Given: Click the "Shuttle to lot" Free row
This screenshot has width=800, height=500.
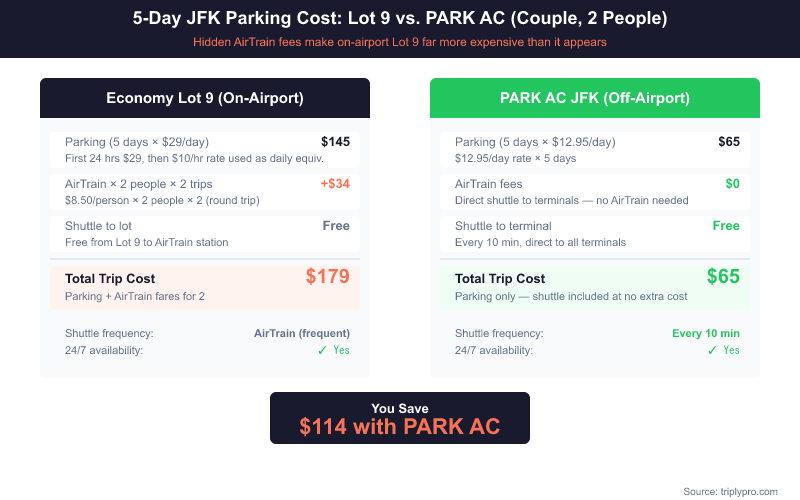Looking at the screenshot, I should 205,233.
